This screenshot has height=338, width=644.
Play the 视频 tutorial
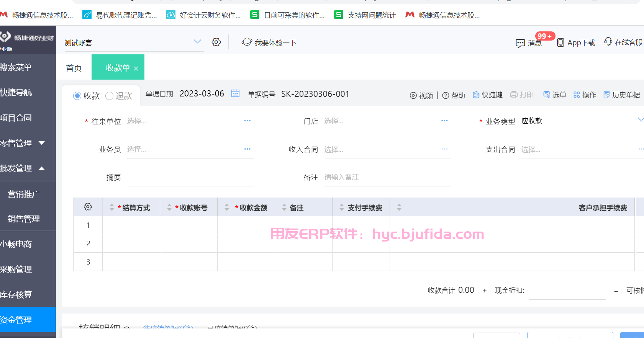pos(421,95)
